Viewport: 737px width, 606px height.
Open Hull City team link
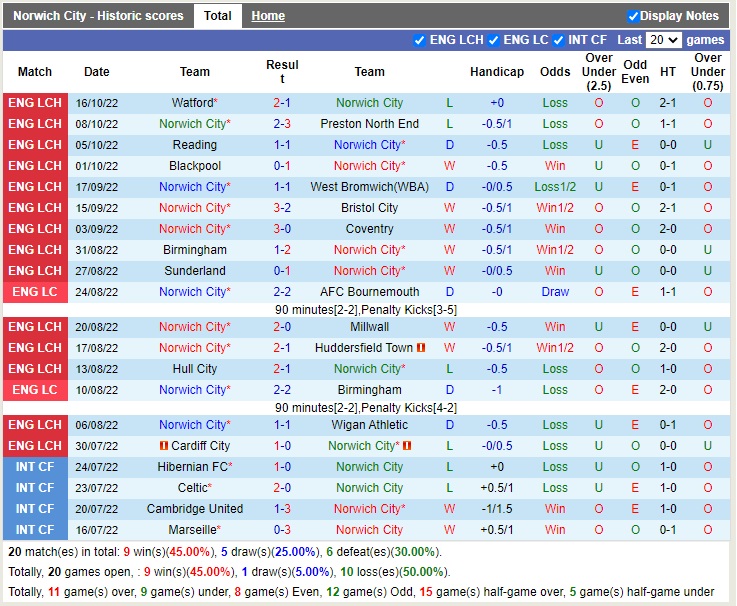(x=195, y=369)
